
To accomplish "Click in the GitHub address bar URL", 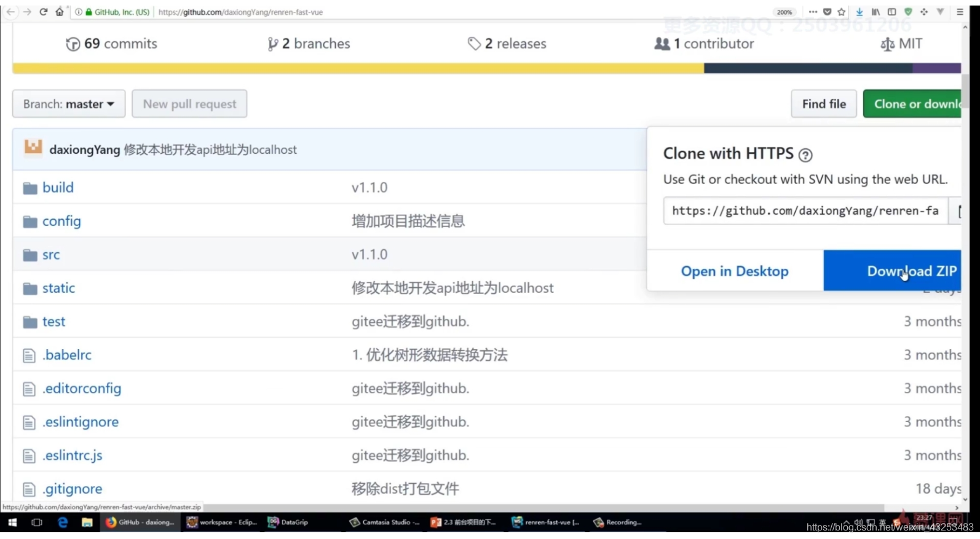I will click(240, 12).
